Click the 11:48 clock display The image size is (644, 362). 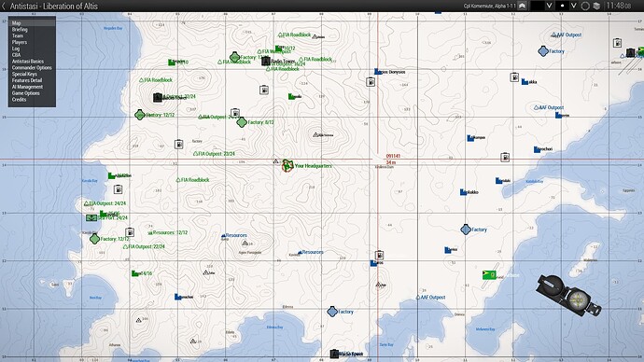(x=619, y=6)
